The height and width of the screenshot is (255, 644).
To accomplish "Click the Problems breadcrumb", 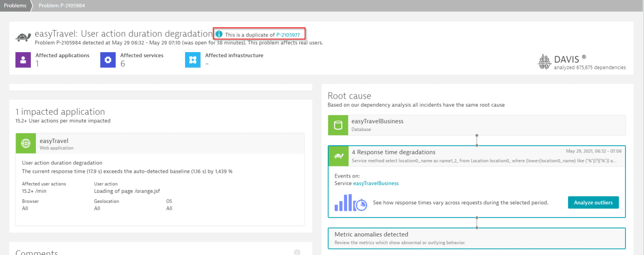I will click(x=15, y=6).
